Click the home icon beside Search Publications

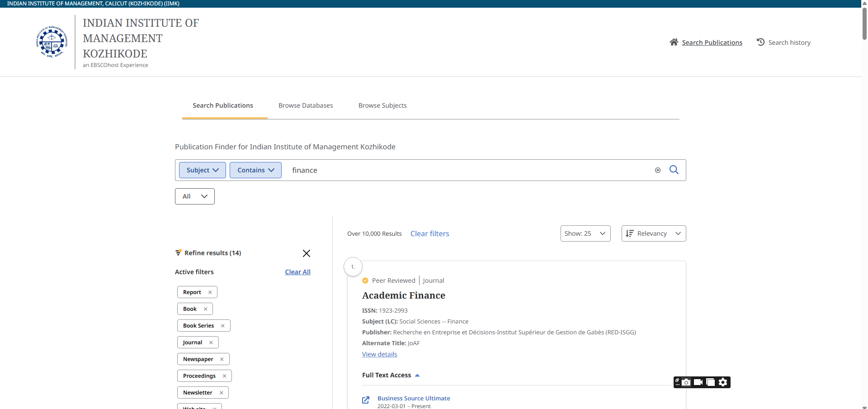[674, 42]
